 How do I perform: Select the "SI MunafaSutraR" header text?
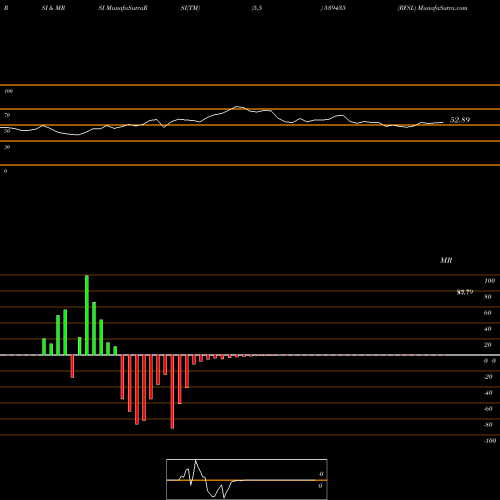click(x=123, y=8)
